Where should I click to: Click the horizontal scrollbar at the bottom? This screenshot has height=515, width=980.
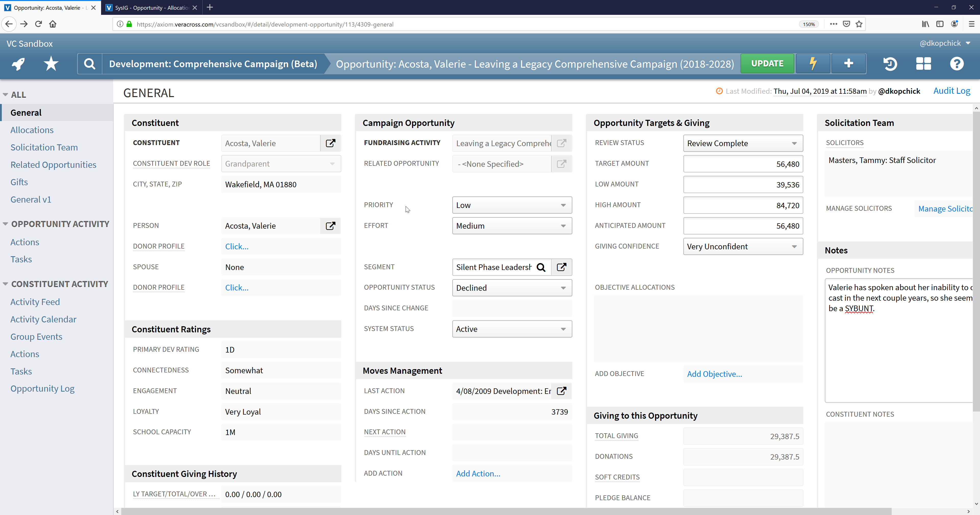coord(506,511)
